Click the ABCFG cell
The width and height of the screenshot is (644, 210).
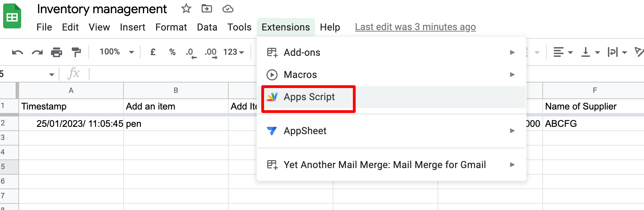[x=593, y=123]
